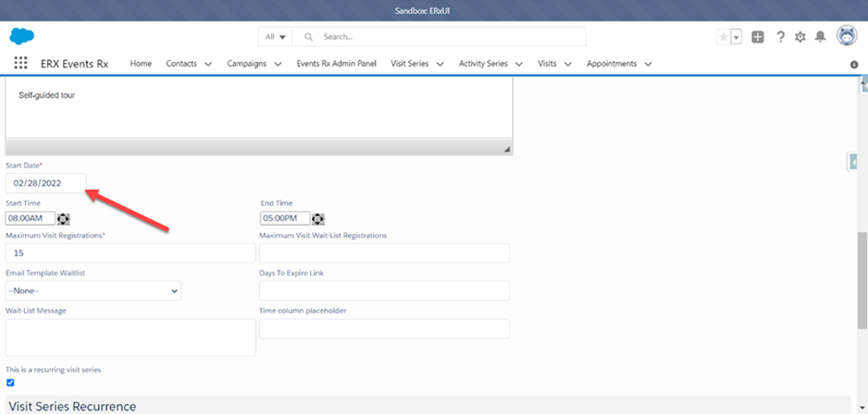This screenshot has height=414, width=868.
Task: Click the Maximum Visit Registrations field
Action: (x=130, y=254)
